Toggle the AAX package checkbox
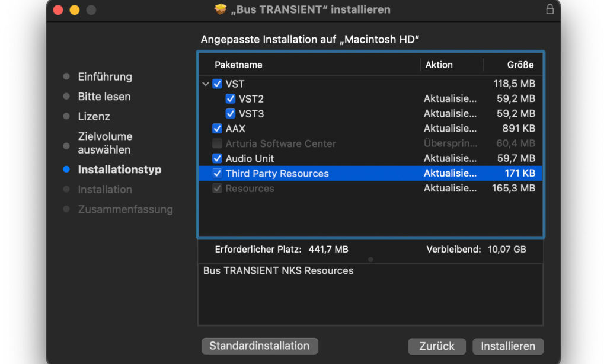Screen dimensions: 607x364 coord(218,129)
